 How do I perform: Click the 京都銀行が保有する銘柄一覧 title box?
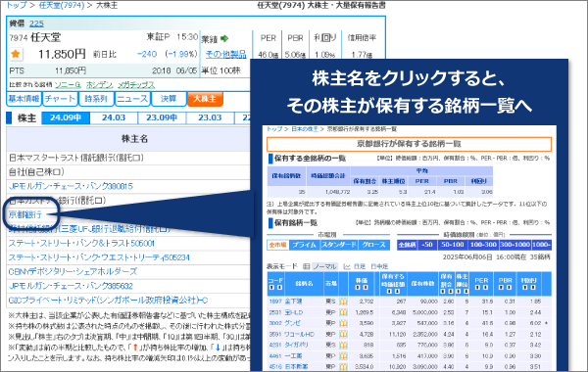coord(409,144)
